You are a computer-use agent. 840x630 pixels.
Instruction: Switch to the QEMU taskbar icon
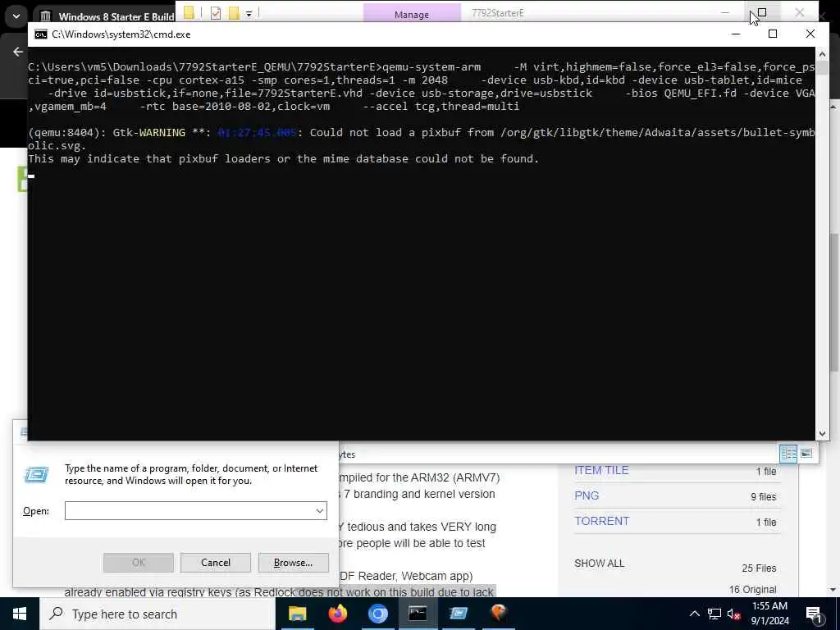pyautogui.click(x=498, y=614)
